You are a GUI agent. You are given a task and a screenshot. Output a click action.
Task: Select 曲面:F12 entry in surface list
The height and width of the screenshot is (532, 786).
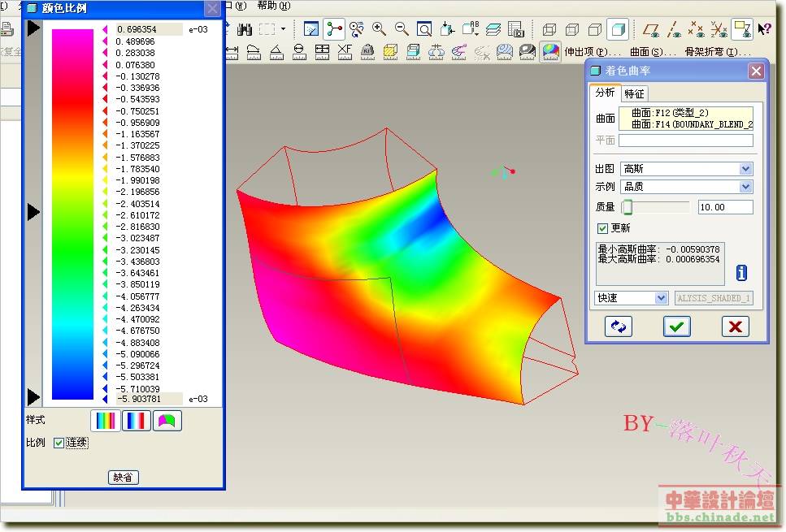point(670,113)
